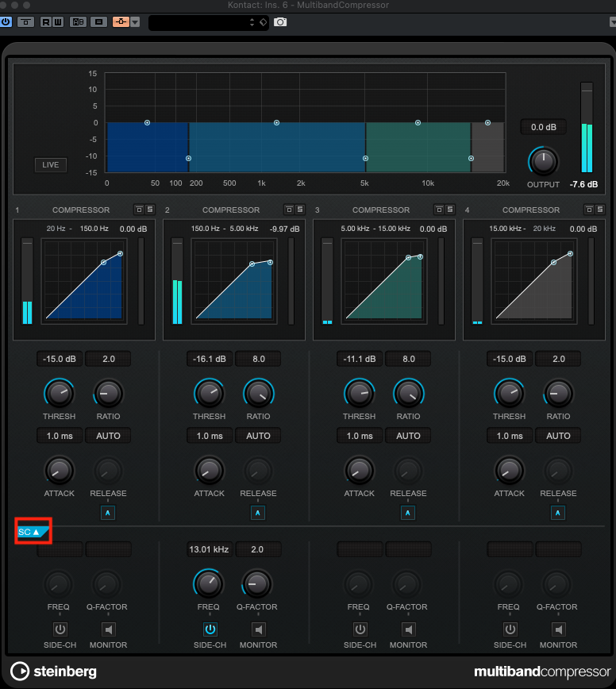616x689 pixels.
Task: Click the bypass effect icon in toolbar
Action: click(26, 22)
